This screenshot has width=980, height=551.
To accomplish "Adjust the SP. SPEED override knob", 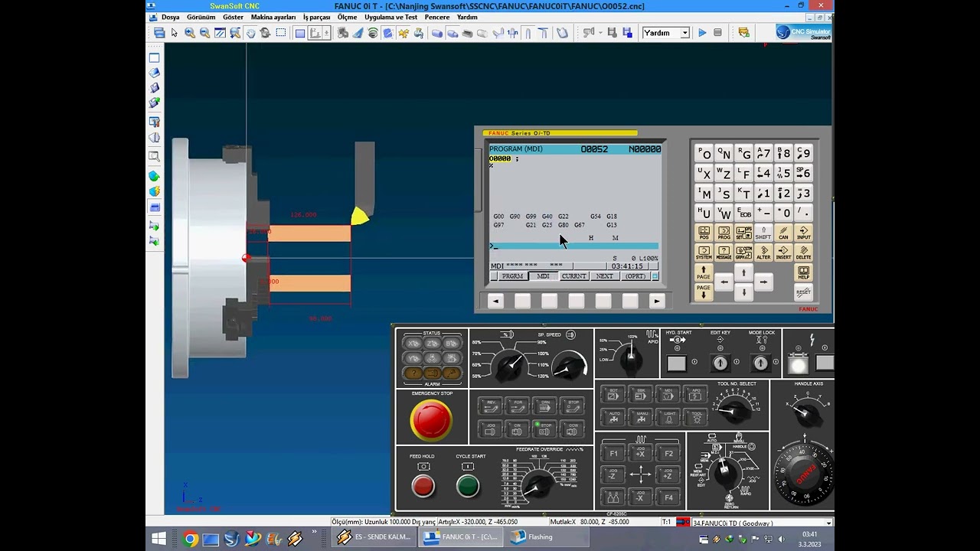I will [x=567, y=366].
